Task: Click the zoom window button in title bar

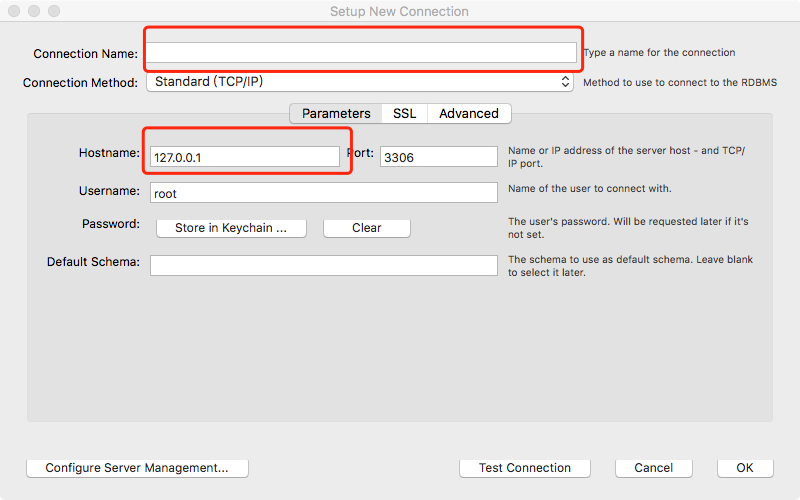Action: point(54,11)
